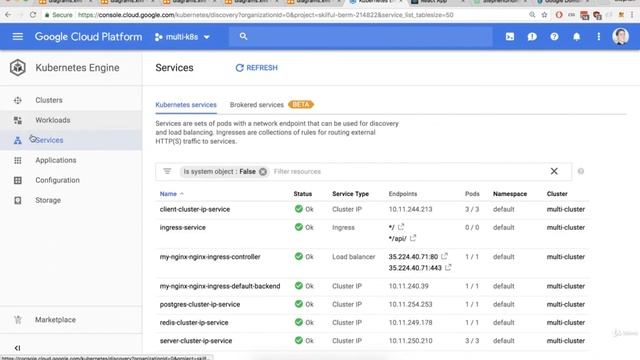
Task: Collapse the sidebar with the bottom arrow
Action: pos(17,348)
